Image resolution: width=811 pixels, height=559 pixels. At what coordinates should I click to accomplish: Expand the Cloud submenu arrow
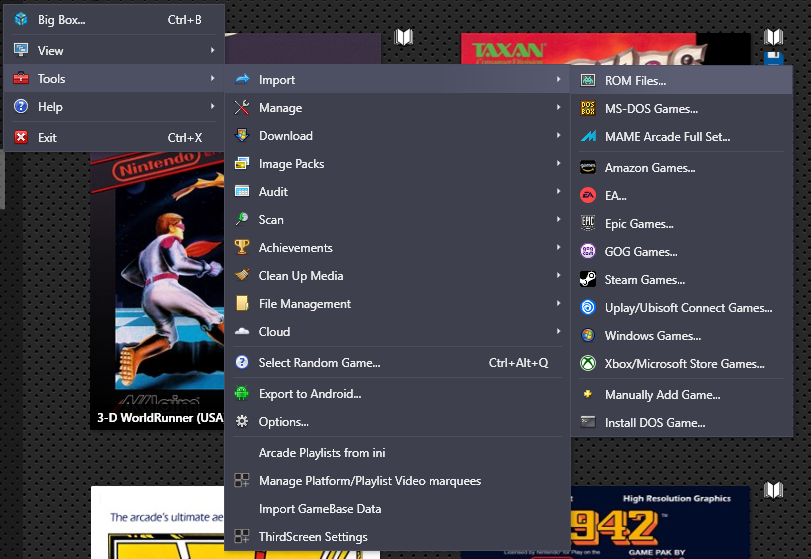pyautogui.click(x=559, y=330)
